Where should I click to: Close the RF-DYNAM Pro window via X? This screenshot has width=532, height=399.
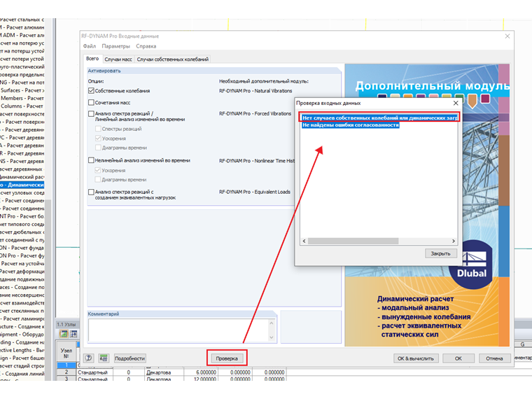[507, 36]
